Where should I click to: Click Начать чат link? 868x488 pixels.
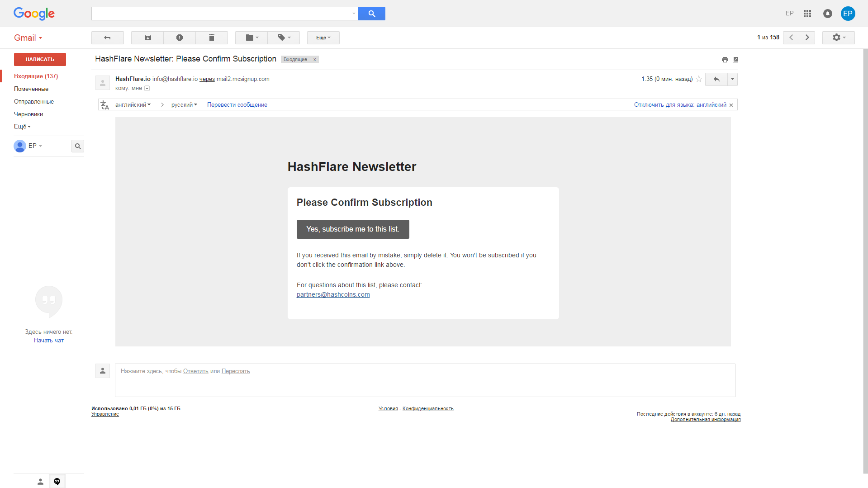[49, 341]
